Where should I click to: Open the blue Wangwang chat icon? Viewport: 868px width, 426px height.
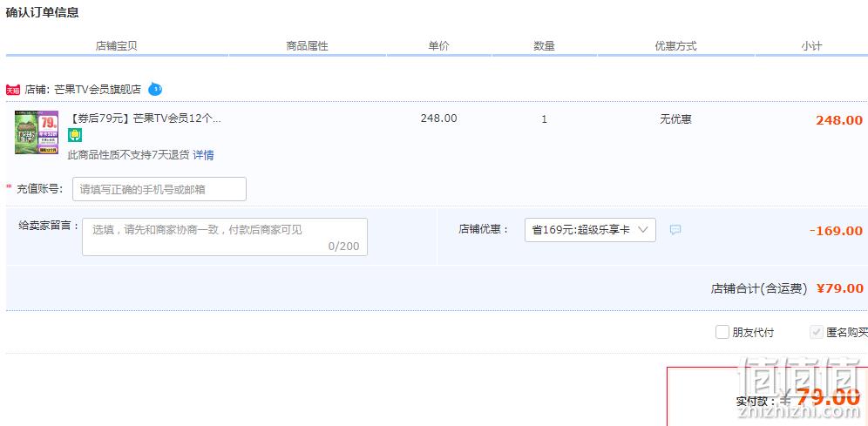click(x=155, y=89)
